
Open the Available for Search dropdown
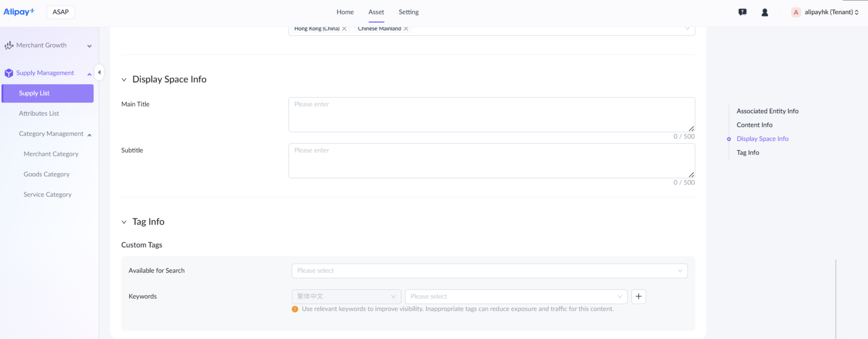(x=489, y=271)
